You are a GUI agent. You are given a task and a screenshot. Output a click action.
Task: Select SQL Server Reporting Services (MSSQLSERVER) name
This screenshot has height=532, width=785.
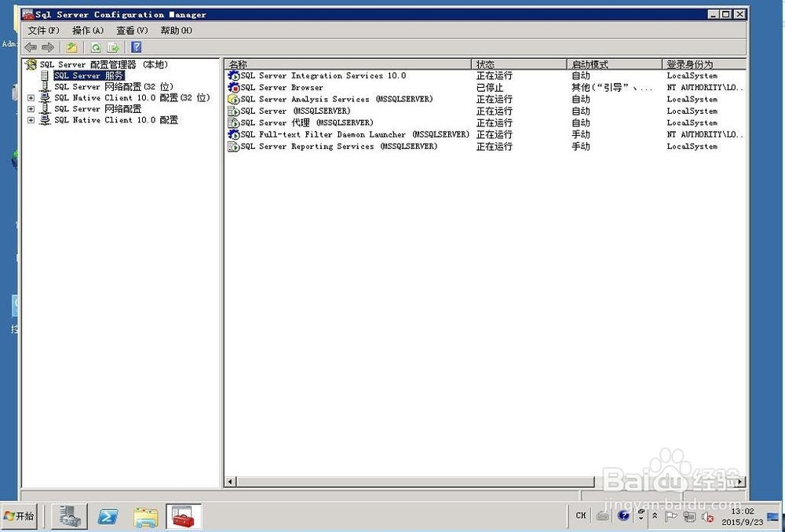339,147
